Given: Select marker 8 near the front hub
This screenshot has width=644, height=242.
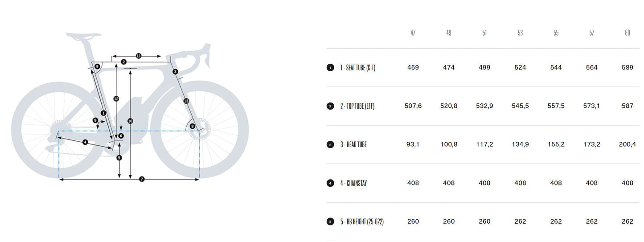Looking at the screenshot, I should [x=193, y=126].
